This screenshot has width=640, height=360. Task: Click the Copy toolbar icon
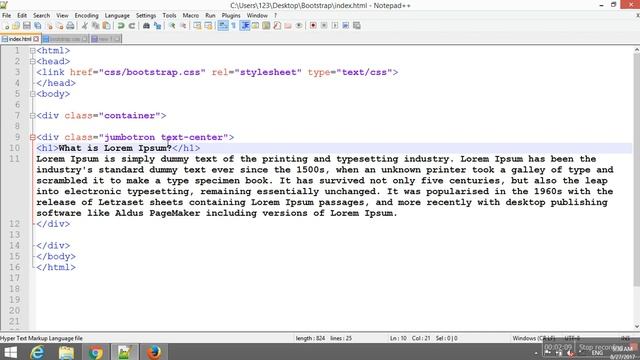point(96,26)
